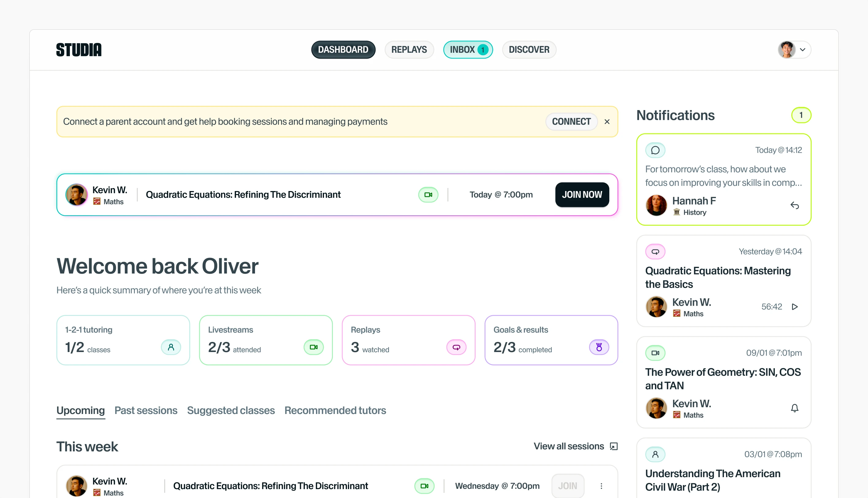Click the View all sessions arrow icon

click(x=614, y=446)
